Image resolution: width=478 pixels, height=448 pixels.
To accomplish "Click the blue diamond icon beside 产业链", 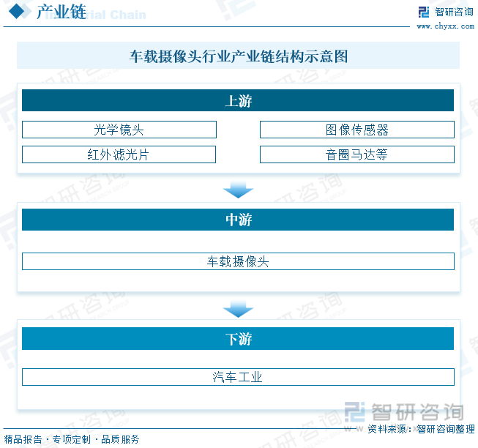I will click(17, 12).
